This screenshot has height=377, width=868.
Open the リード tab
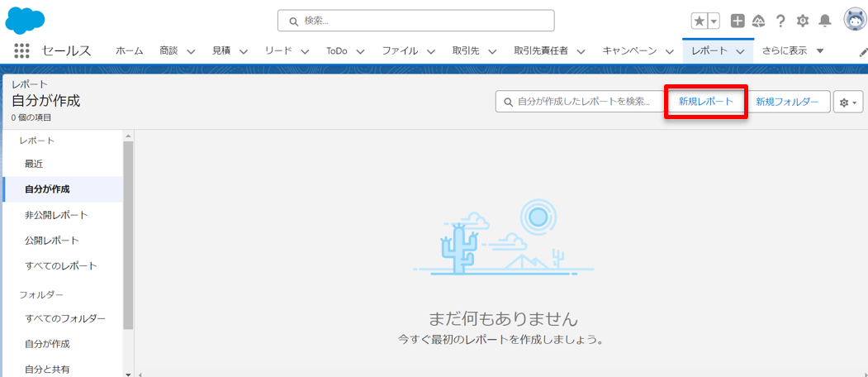click(x=278, y=51)
